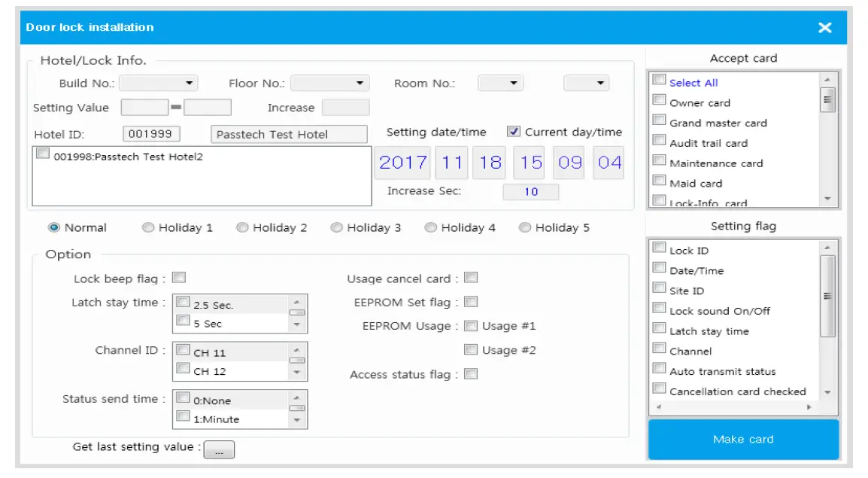This screenshot has height=478, width=868.
Task: Check Latch stay time setting flag
Action: pyautogui.click(x=659, y=328)
